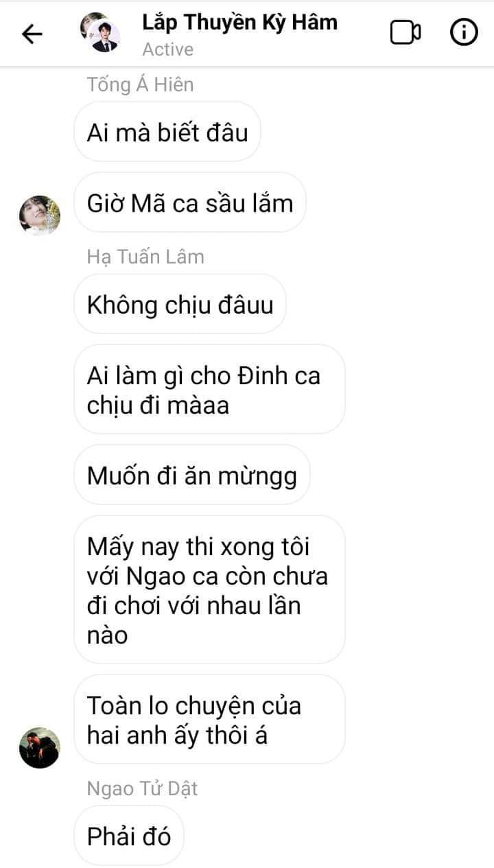Select the message 'Phải đó'
This screenshot has width=494, height=868.
[x=129, y=836]
